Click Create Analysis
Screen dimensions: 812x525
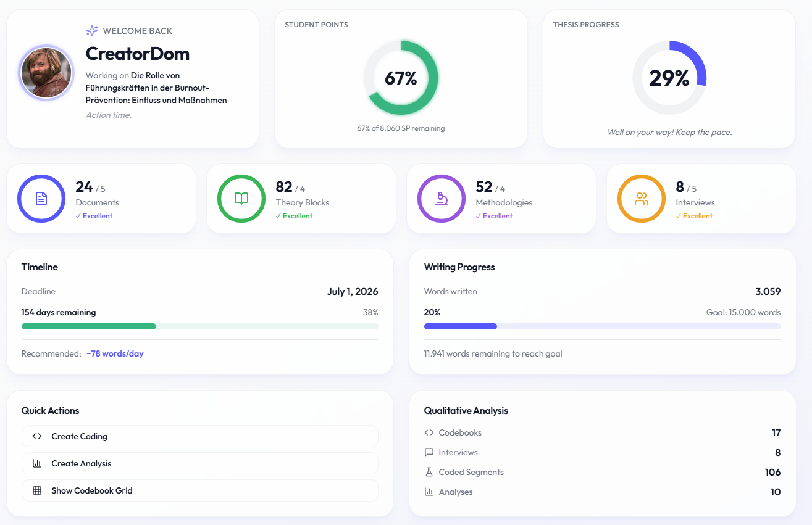[x=199, y=463]
